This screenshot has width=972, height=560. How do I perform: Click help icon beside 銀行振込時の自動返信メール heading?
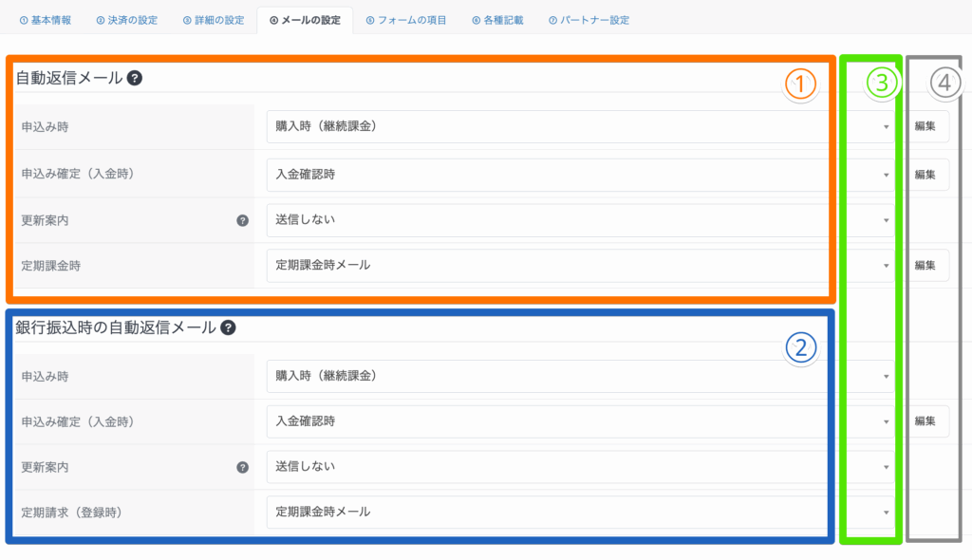pos(228,327)
